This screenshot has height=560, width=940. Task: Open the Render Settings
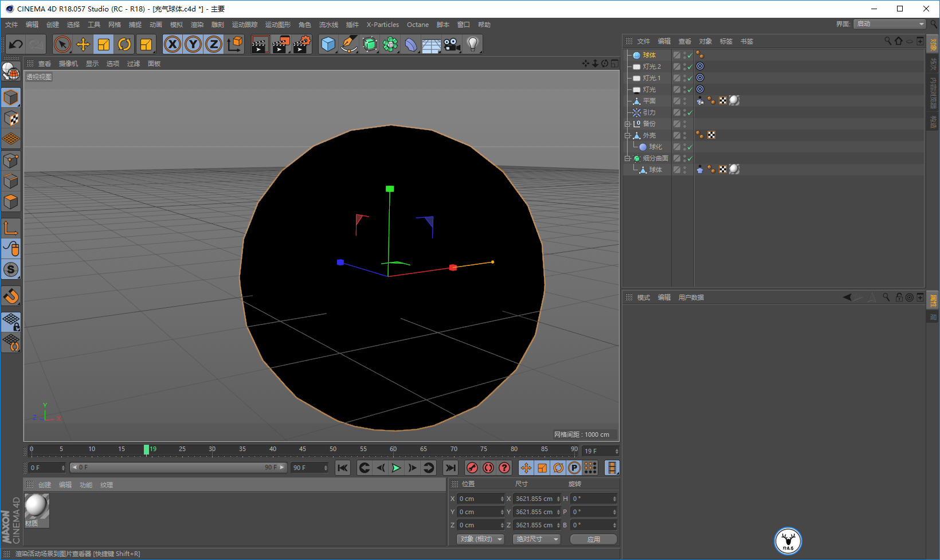click(x=301, y=44)
